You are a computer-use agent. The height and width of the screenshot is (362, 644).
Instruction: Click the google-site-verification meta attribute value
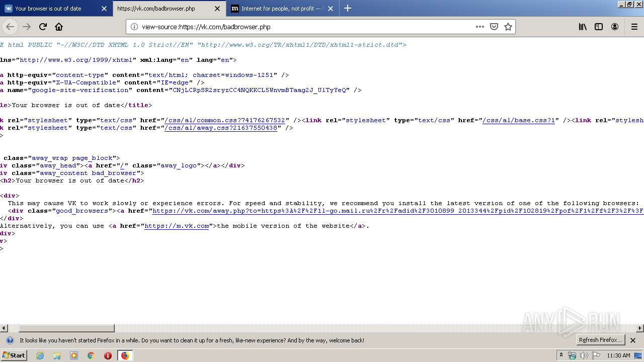259,90
